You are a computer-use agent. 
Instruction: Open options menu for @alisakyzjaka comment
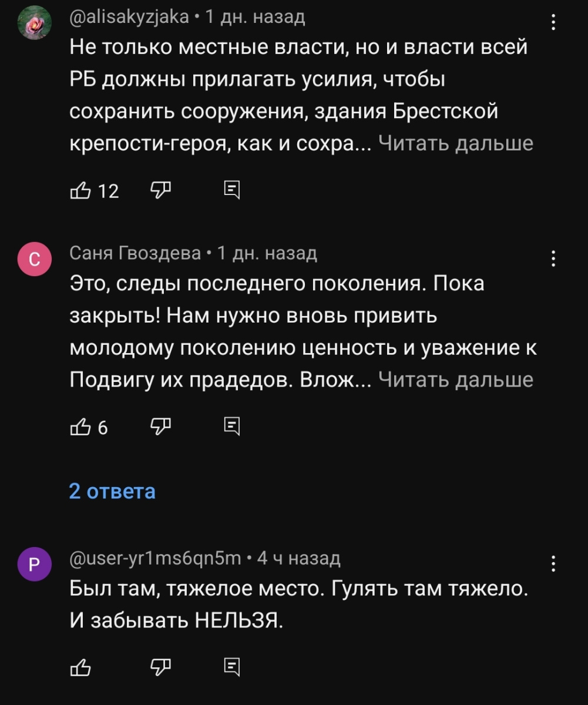553,23
